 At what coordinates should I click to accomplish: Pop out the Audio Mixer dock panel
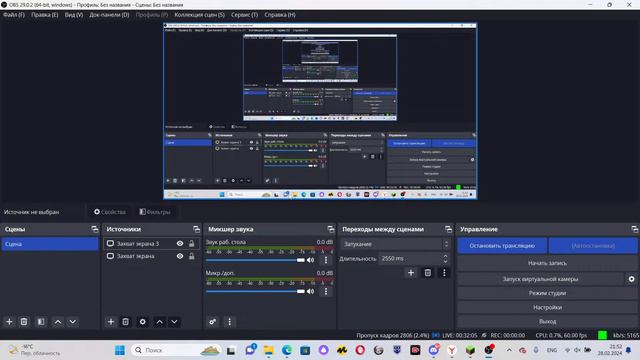tap(331, 229)
